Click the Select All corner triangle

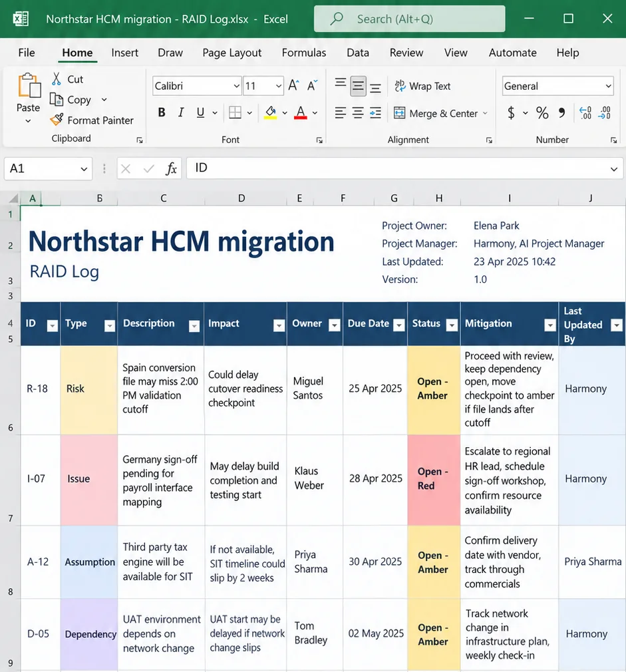pos(13,198)
